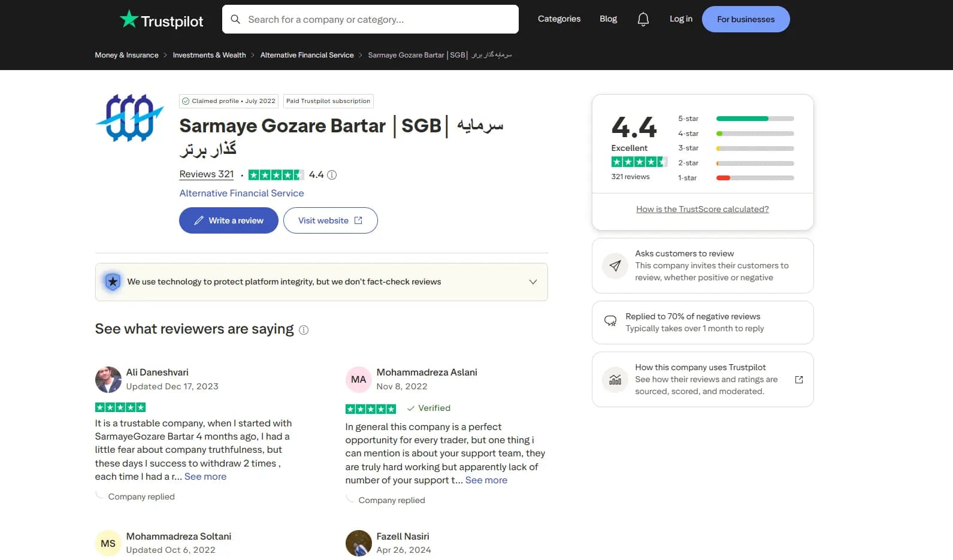The width and height of the screenshot is (953, 560).
Task: Click Visit website button
Action: click(331, 220)
